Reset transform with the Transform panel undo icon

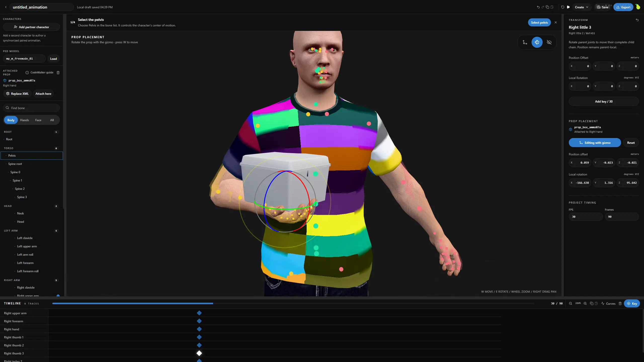(637, 20)
